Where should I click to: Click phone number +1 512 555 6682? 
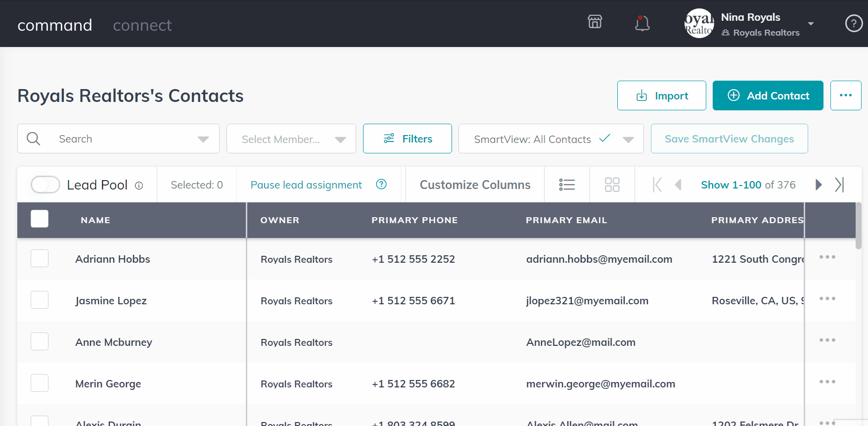click(413, 384)
